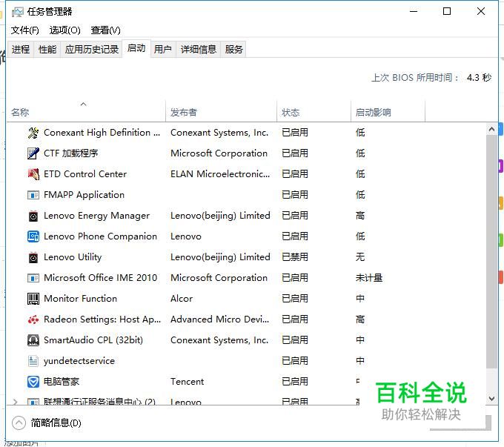This screenshot has height=447, width=504.
Task: Click the Alcor publisher cell
Action: [182, 299]
